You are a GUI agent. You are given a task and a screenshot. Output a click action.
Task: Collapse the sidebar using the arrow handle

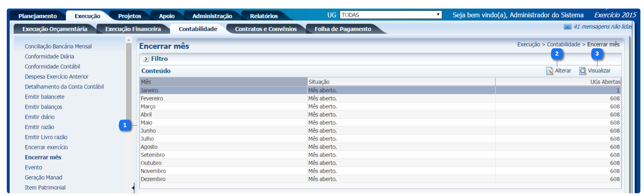(133, 188)
